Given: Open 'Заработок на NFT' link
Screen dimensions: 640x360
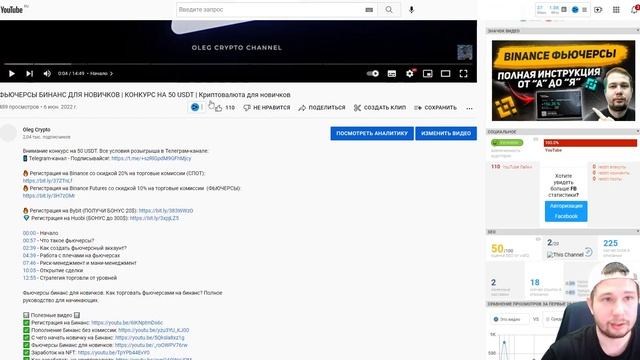Looking at the screenshot, I should 113,353.
